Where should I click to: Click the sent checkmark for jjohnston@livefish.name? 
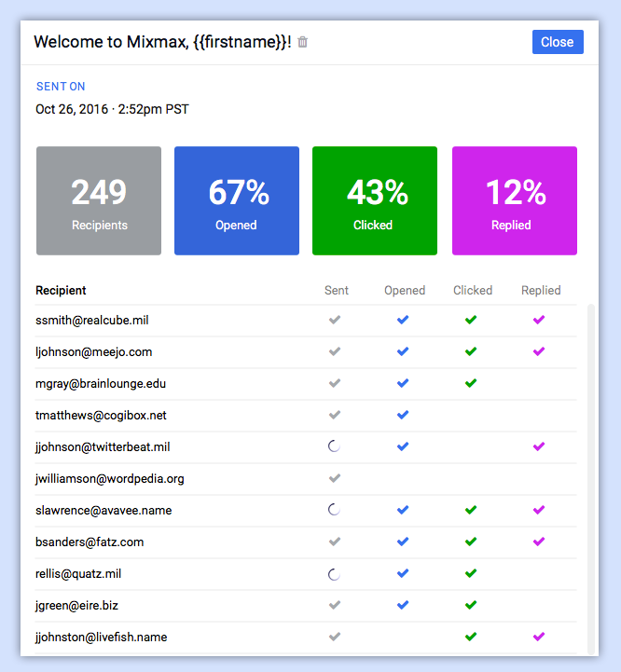(335, 637)
